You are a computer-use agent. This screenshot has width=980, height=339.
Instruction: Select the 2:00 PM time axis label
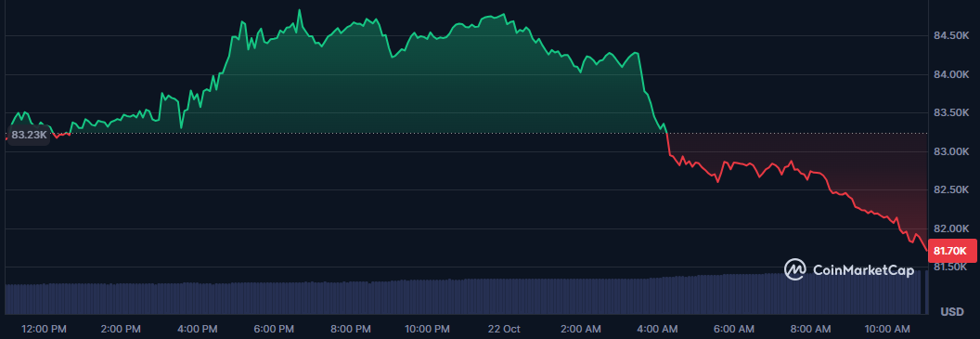[x=121, y=329]
